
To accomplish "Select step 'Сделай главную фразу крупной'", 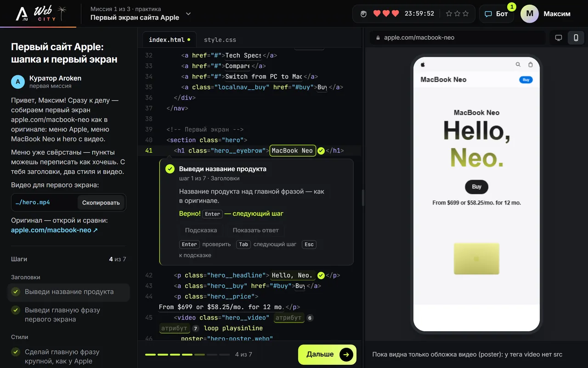I will click(x=68, y=356).
